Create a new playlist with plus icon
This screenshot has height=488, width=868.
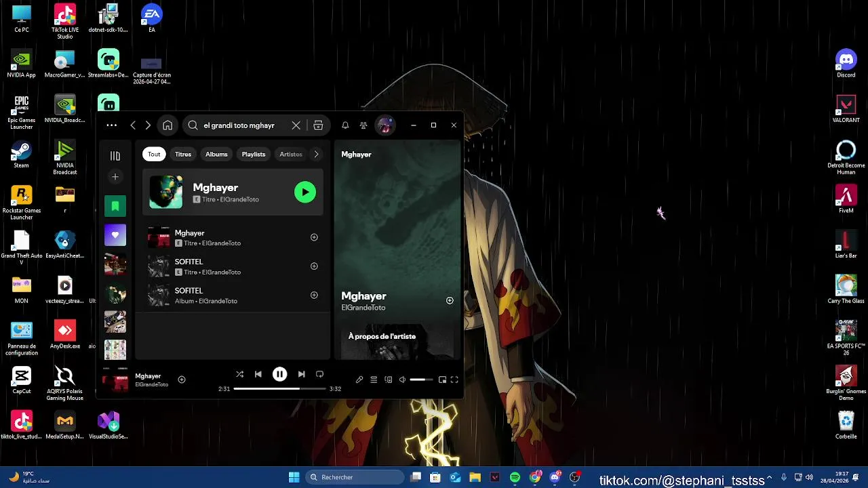pyautogui.click(x=115, y=177)
